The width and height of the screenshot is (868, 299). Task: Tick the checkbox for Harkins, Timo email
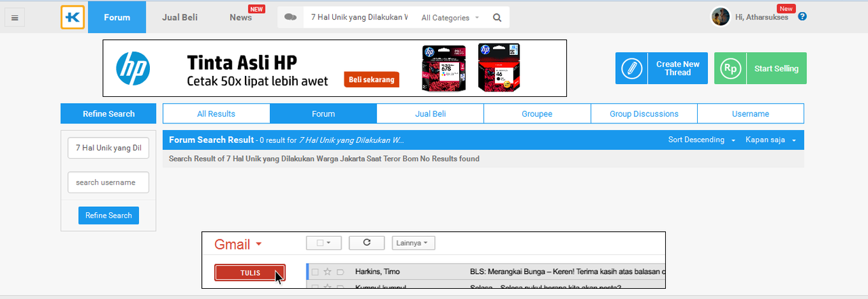click(315, 271)
